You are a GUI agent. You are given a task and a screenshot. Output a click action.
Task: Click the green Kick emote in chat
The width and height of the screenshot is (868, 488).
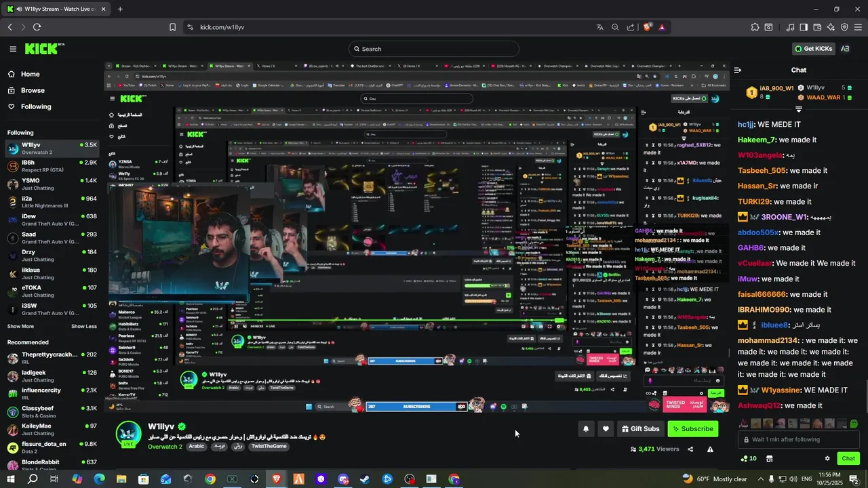(854, 424)
